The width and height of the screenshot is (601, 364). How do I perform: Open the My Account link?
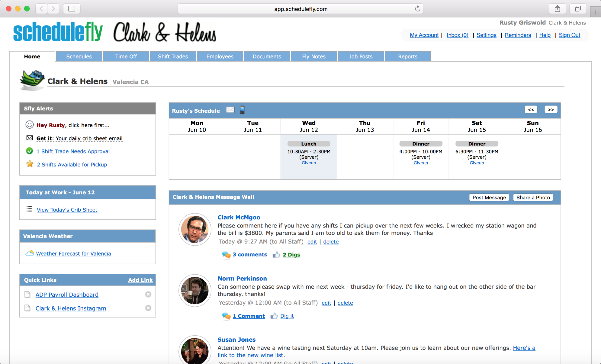(424, 35)
